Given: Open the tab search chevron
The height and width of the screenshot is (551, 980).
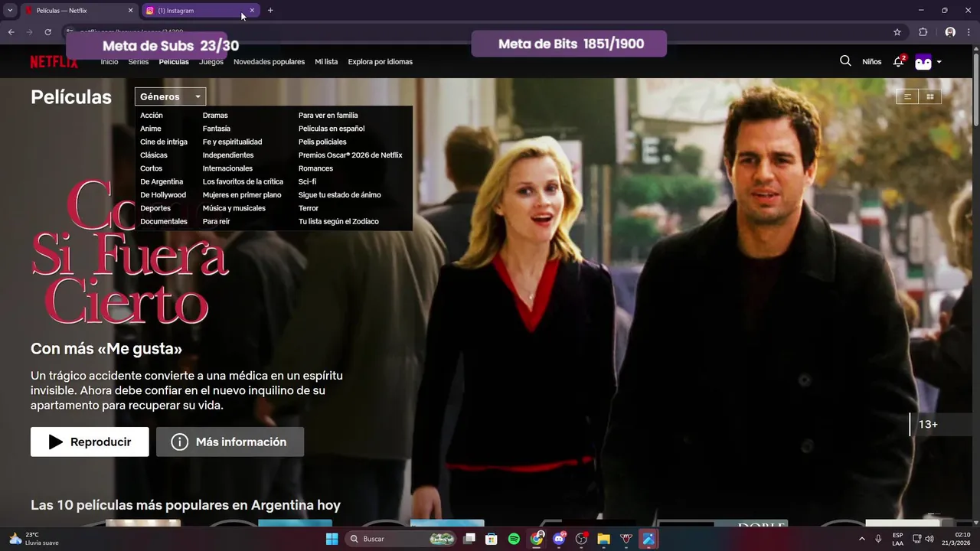Looking at the screenshot, I should pyautogui.click(x=10, y=11).
